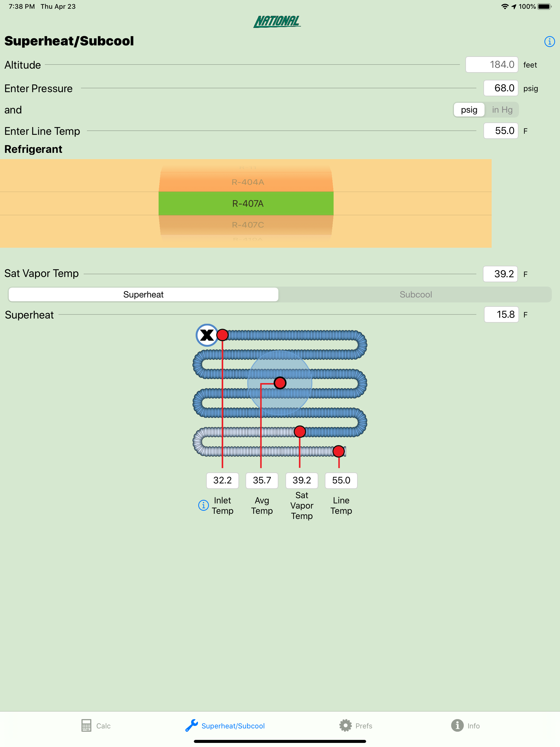Tap the Avg Temp value 35.7

[x=262, y=480]
